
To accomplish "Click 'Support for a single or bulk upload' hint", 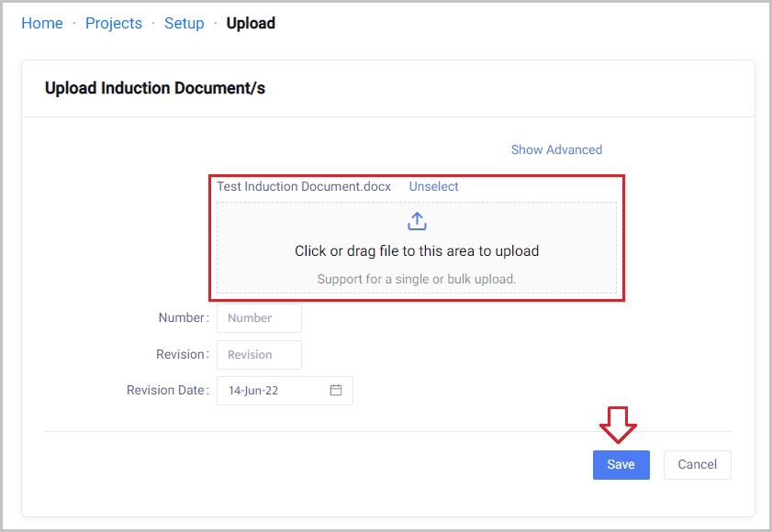I will point(417,279).
